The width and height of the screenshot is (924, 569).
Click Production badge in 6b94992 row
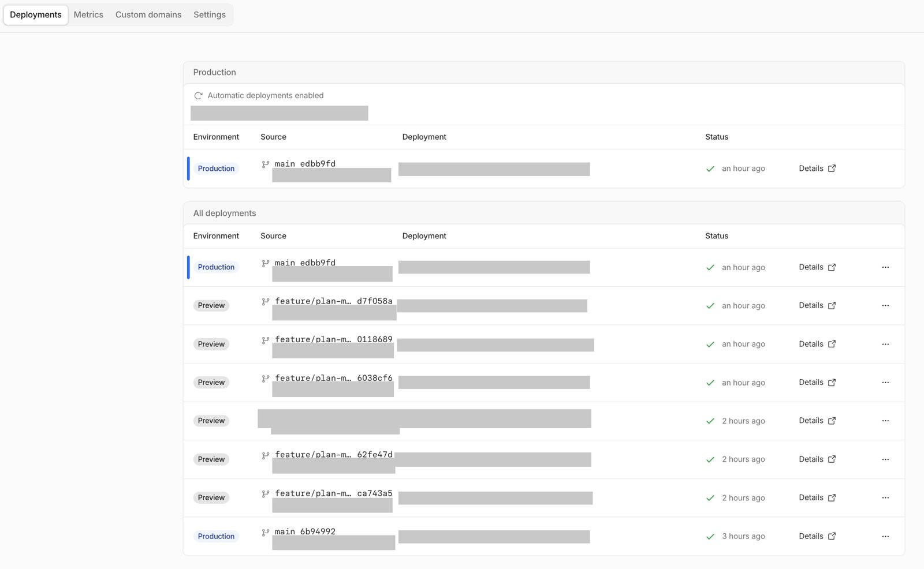tap(216, 536)
